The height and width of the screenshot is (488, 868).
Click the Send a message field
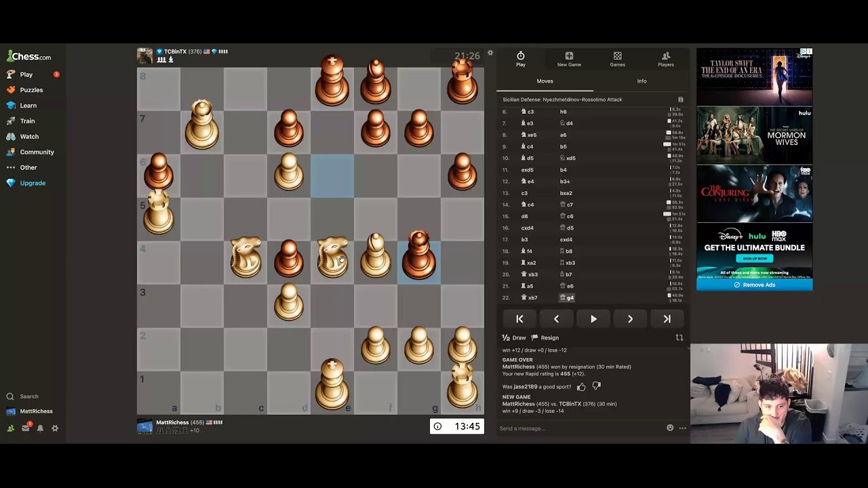click(580, 428)
